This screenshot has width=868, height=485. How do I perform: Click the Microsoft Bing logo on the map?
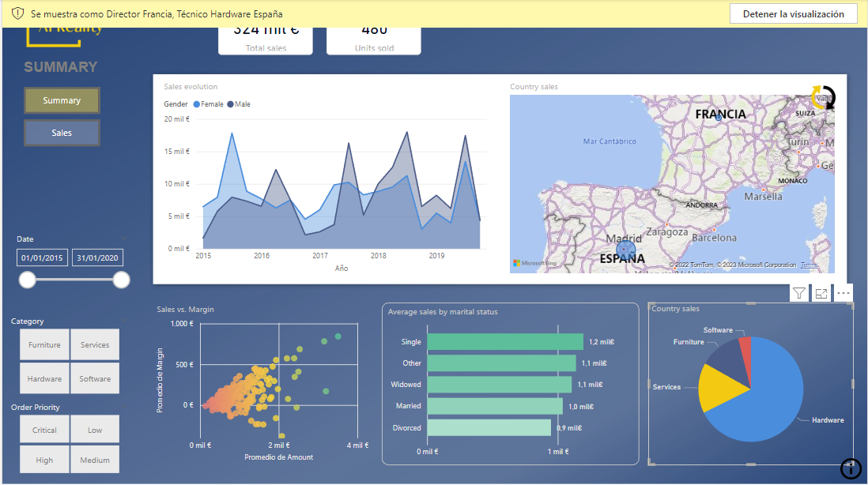pos(535,263)
